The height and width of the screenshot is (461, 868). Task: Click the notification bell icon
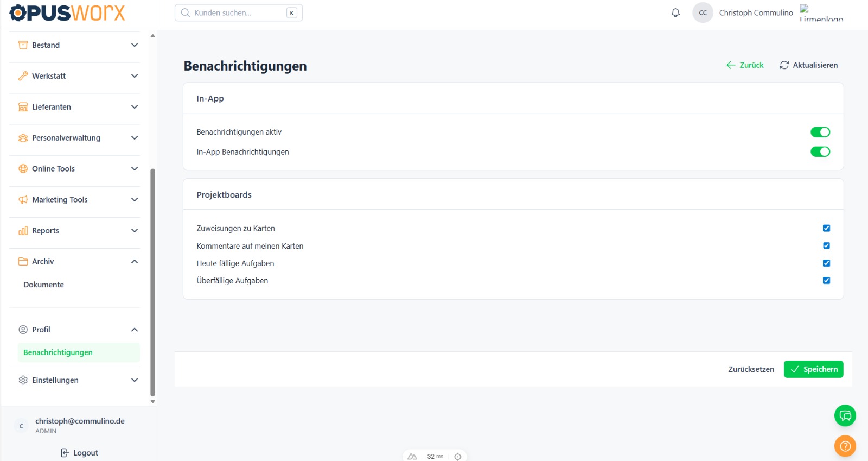[675, 13]
